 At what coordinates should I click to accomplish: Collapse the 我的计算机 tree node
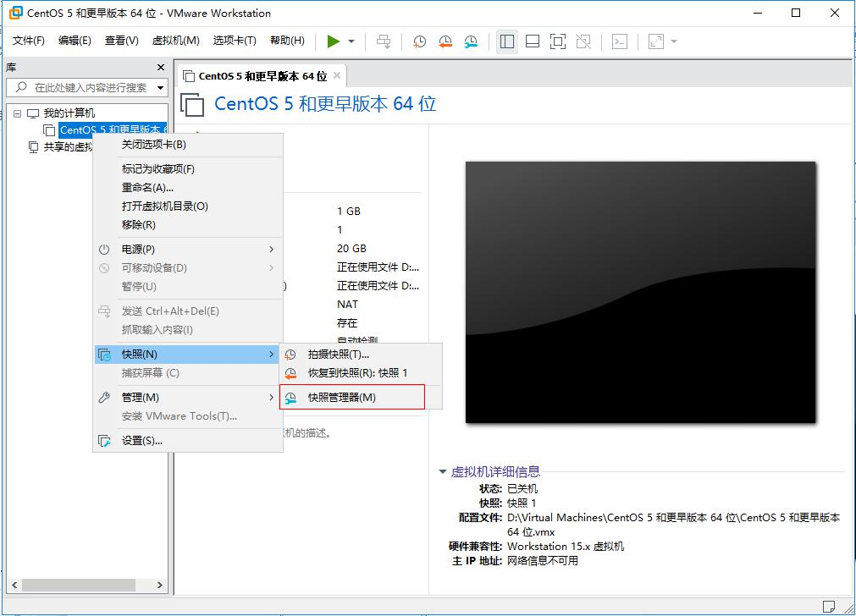point(17,113)
